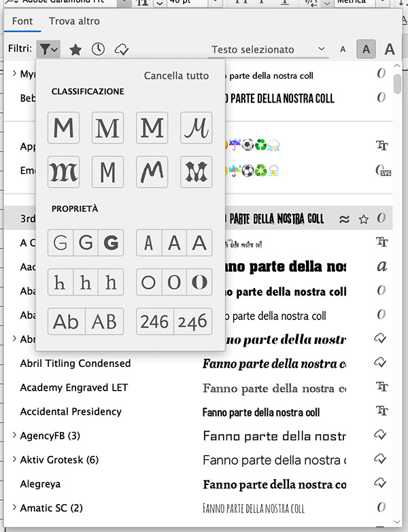This screenshot has width=408, height=532.
Task: Select light weight G property
Action: coord(61,243)
